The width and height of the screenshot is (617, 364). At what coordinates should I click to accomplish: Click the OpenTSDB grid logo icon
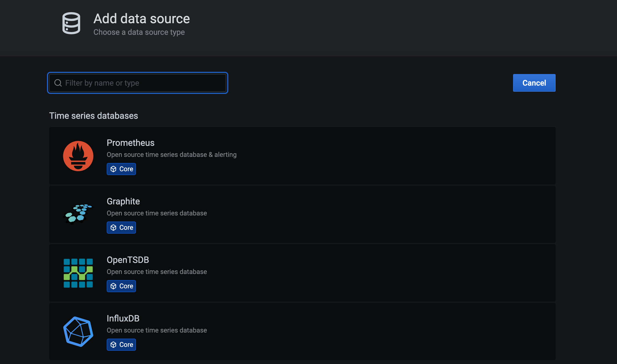(78, 273)
